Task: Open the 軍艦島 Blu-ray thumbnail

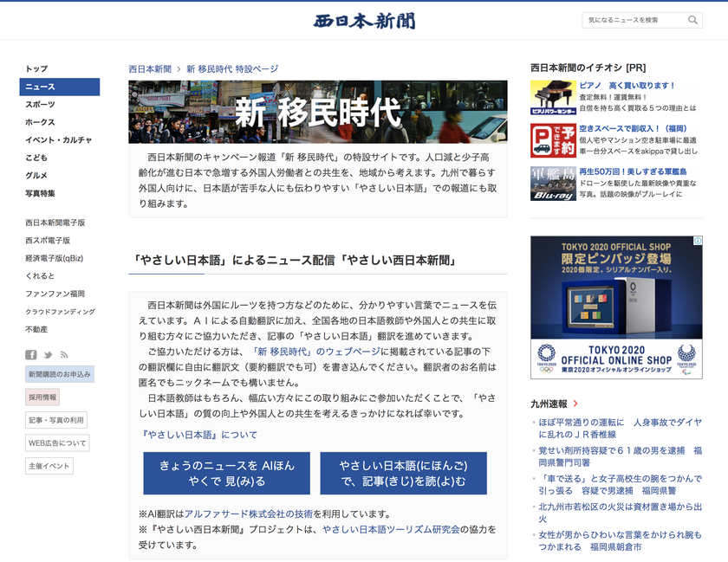Action: point(553,184)
